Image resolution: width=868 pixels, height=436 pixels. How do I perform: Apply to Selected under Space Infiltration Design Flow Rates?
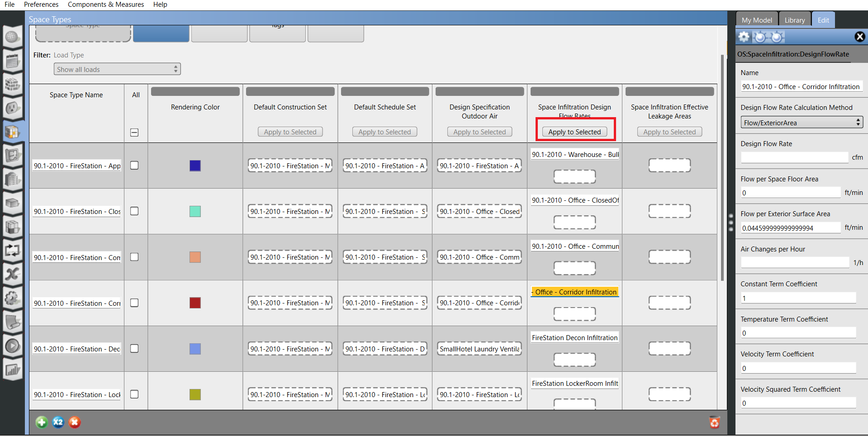pos(574,132)
